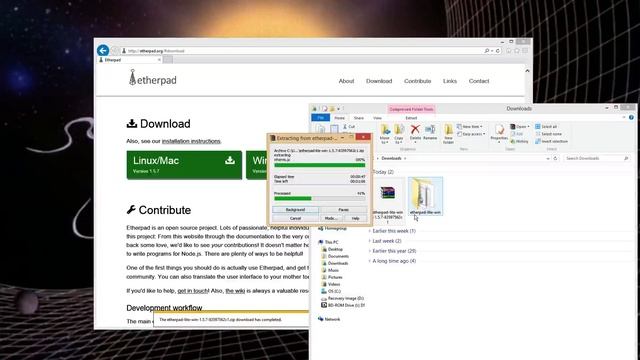Click Background button in extraction dialog
Image resolution: width=640 pixels, height=360 pixels.
(x=296, y=209)
